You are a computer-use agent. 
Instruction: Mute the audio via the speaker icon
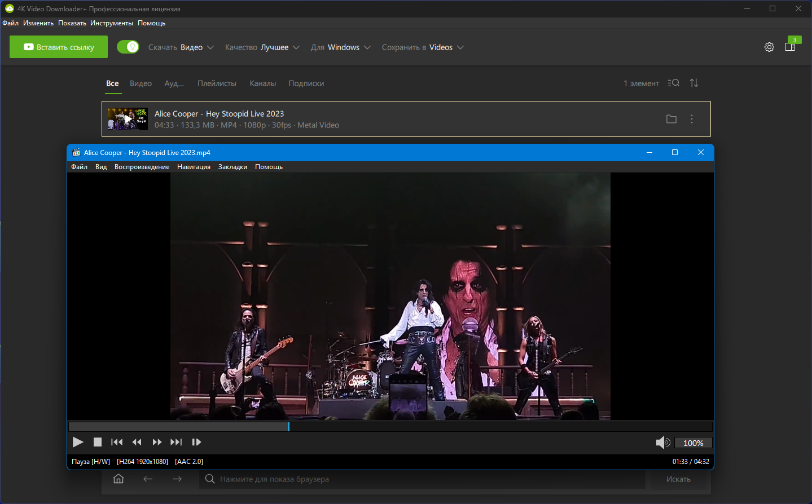662,443
